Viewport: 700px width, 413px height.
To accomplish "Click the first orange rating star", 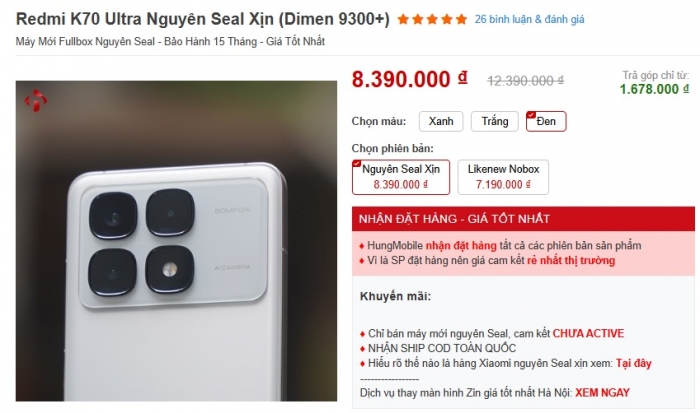I will pyautogui.click(x=403, y=19).
